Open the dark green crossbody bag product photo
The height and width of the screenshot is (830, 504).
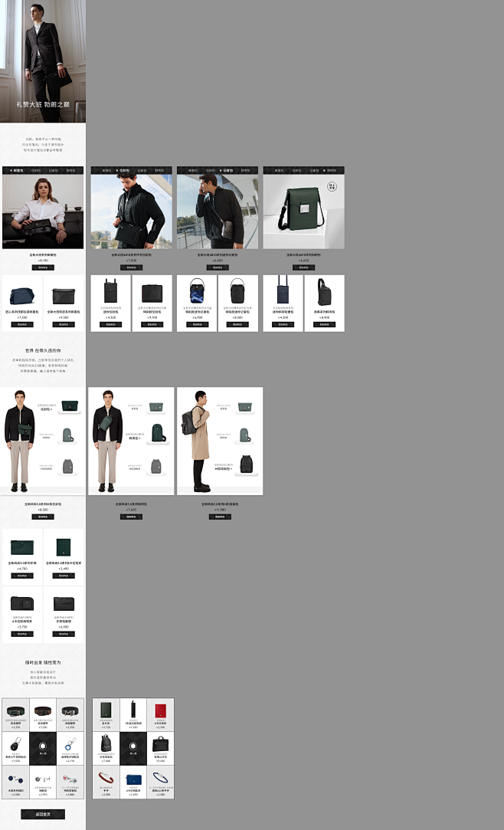coord(303,212)
